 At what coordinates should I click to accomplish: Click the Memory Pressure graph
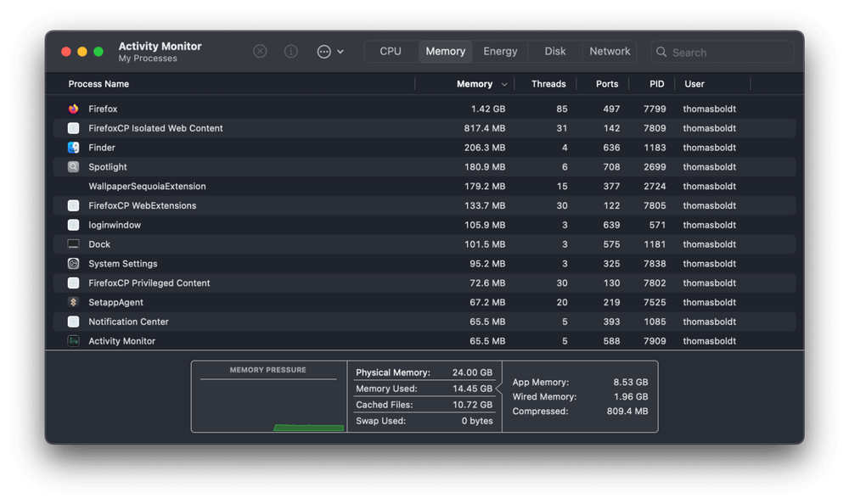click(268, 405)
